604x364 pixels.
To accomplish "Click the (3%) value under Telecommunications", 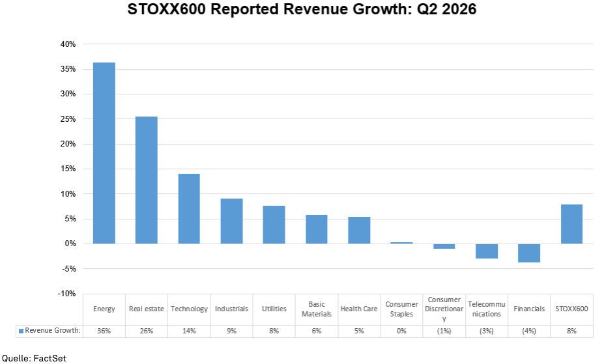I will click(x=487, y=331).
